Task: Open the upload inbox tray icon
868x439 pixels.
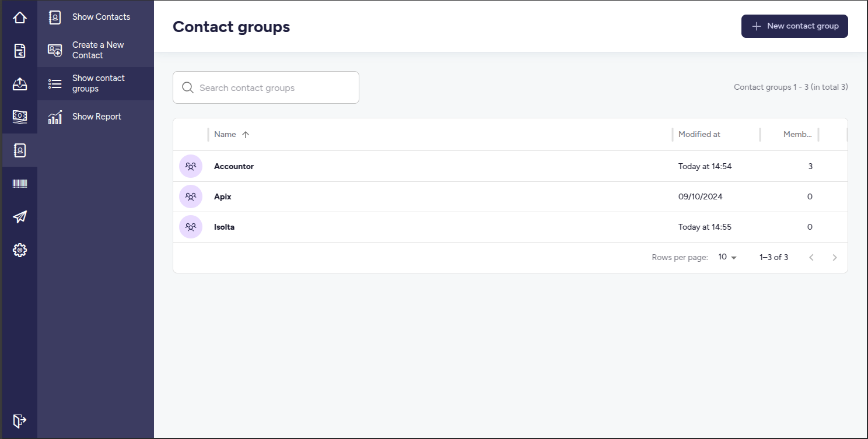Action: point(20,84)
